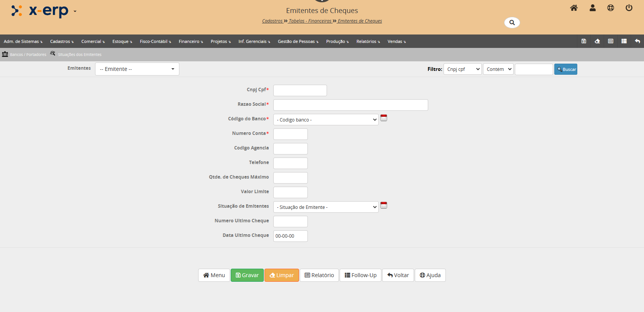This screenshot has height=312, width=644.
Task: Click the Tabelas - Financeiras breadcrumb link
Action: pos(310,21)
